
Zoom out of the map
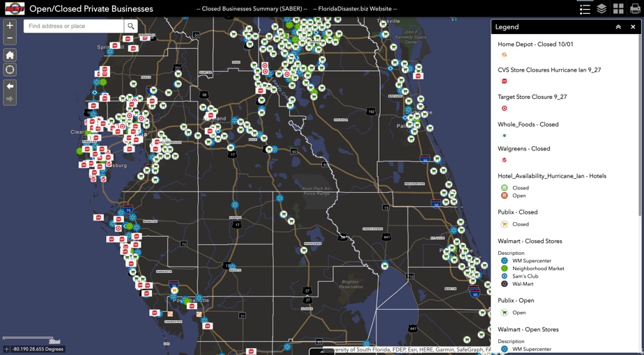10,38
